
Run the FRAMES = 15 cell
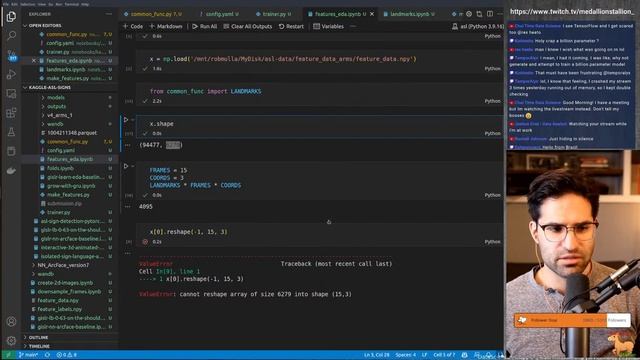coord(126,166)
